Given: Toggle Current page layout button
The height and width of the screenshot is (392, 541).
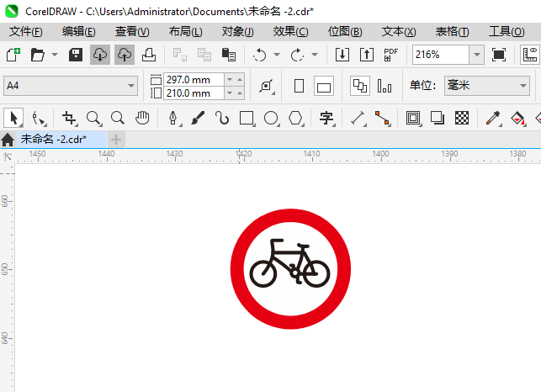Looking at the screenshot, I should pos(385,86).
